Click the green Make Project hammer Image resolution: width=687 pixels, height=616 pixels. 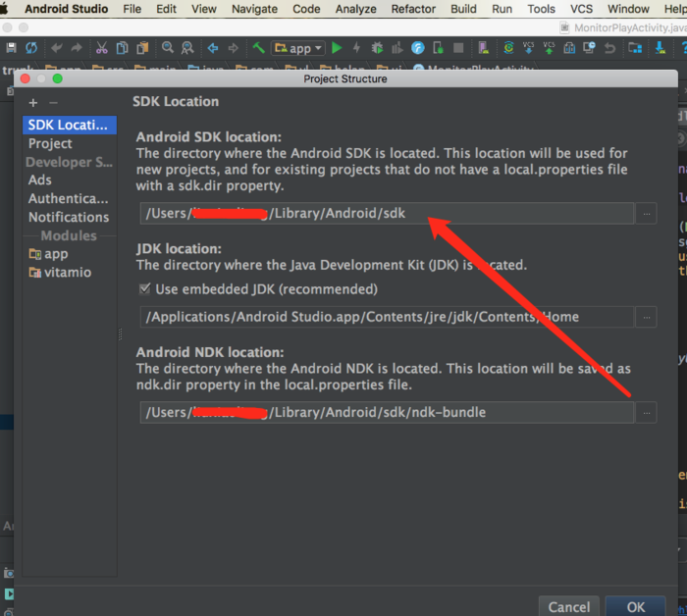point(258,47)
